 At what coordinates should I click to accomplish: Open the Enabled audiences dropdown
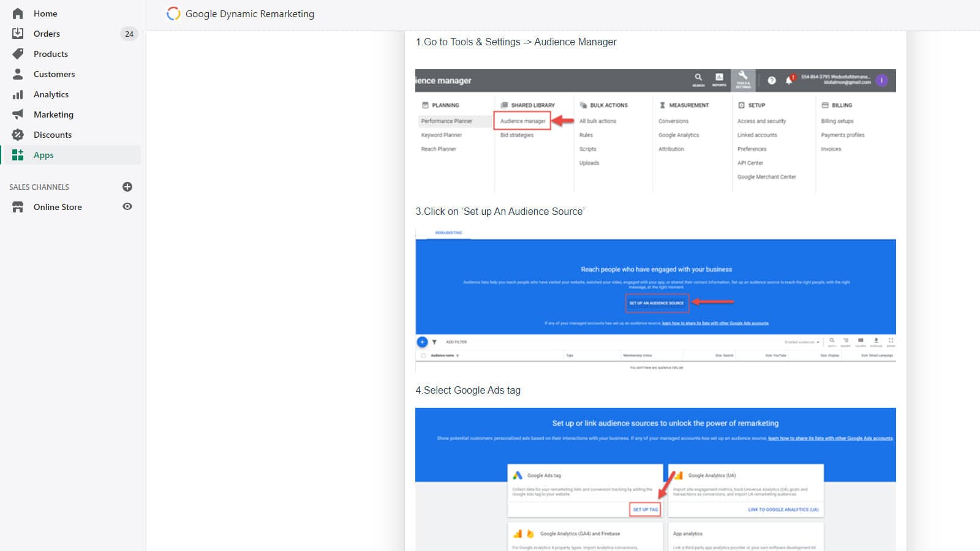[x=802, y=342]
